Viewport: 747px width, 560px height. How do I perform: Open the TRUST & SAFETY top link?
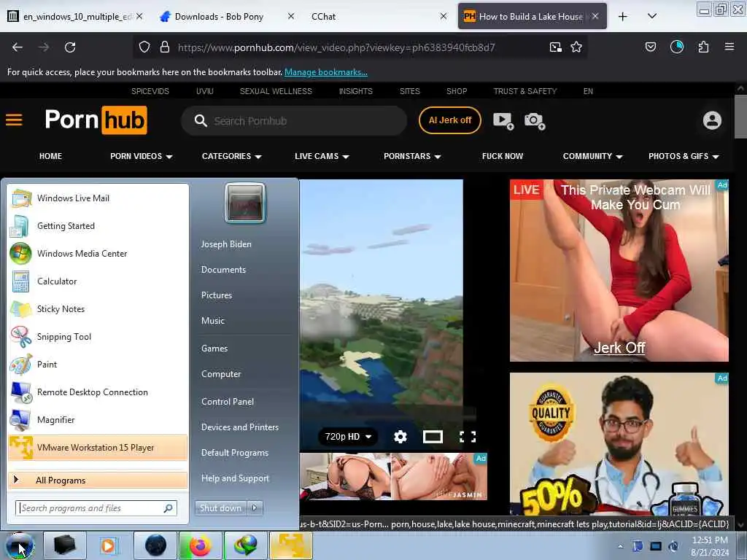point(525,91)
